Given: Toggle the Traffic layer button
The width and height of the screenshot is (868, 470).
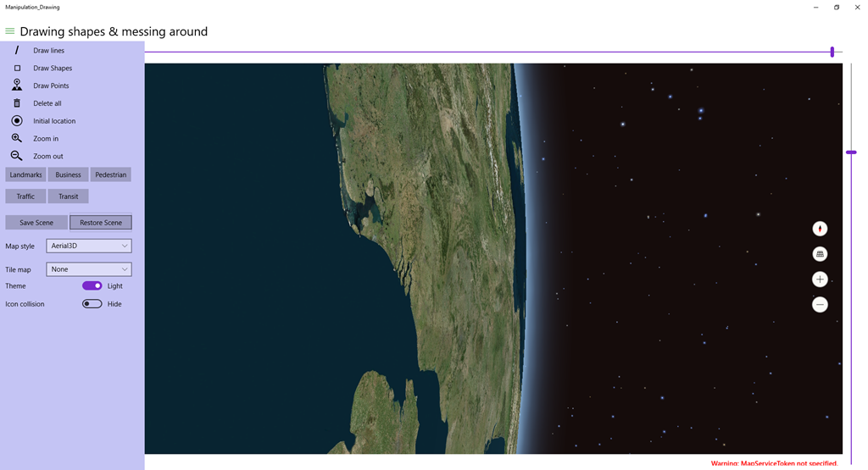Looking at the screenshot, I should pyautogui.click(x=25, y=196).
